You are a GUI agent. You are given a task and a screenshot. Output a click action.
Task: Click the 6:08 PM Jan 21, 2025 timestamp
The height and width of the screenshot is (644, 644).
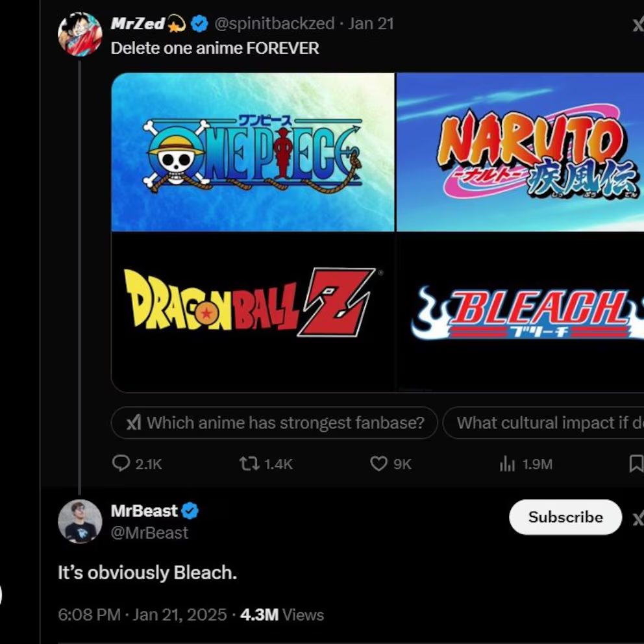142,615
